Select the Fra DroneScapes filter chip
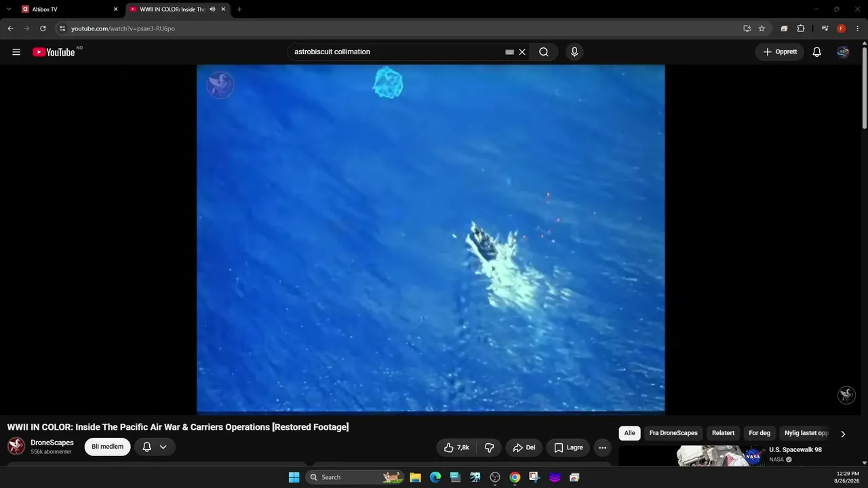 pos(673,433)
